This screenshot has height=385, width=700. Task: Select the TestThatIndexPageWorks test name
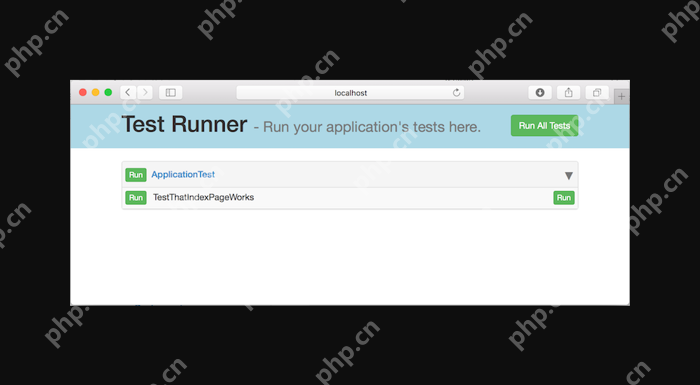204,197
